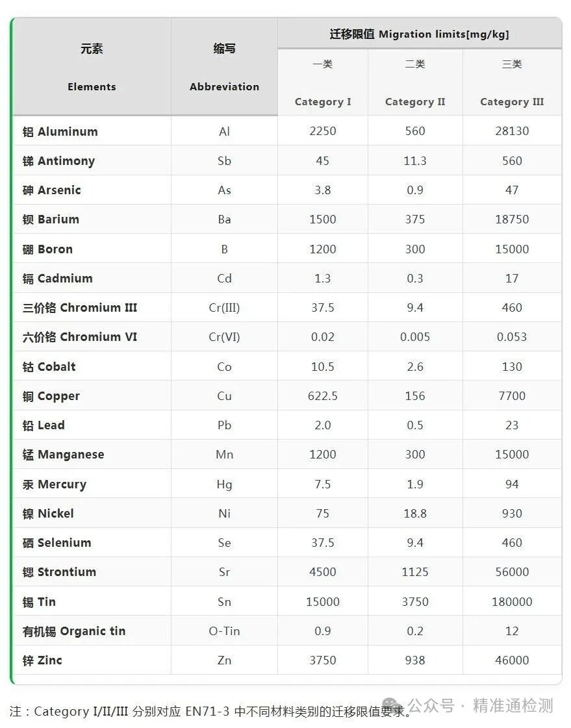Click the 公众号 · 精准通检测 watermark text
Screen dimensions: 571x728
(481, 706)
